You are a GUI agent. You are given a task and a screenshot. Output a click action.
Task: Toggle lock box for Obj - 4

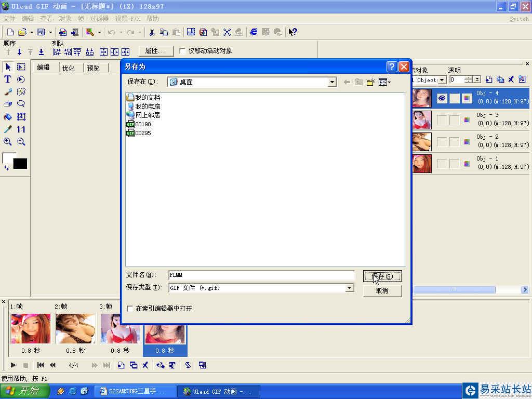[454, 98]
